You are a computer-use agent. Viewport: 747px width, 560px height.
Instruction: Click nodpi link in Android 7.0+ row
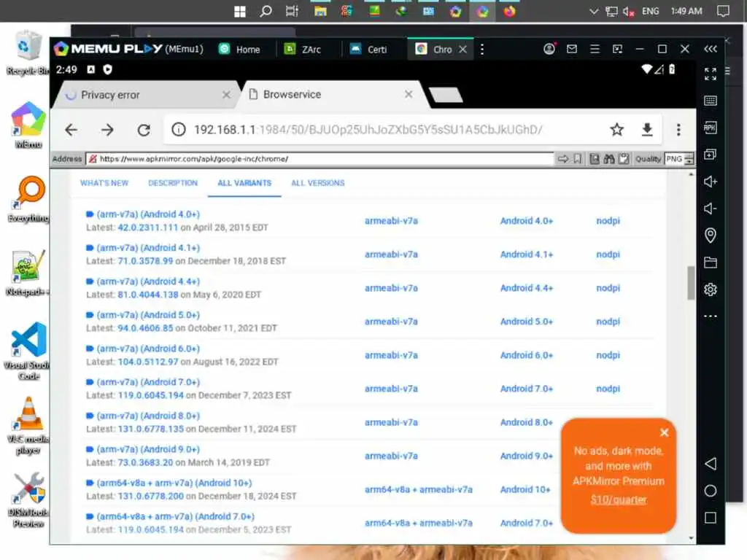(608, 389)
